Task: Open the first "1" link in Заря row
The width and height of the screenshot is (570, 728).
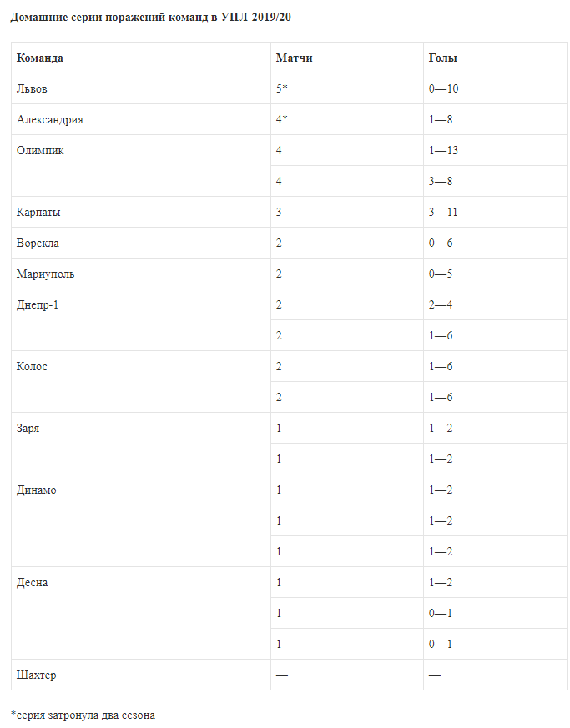Action: coord(280,428)
